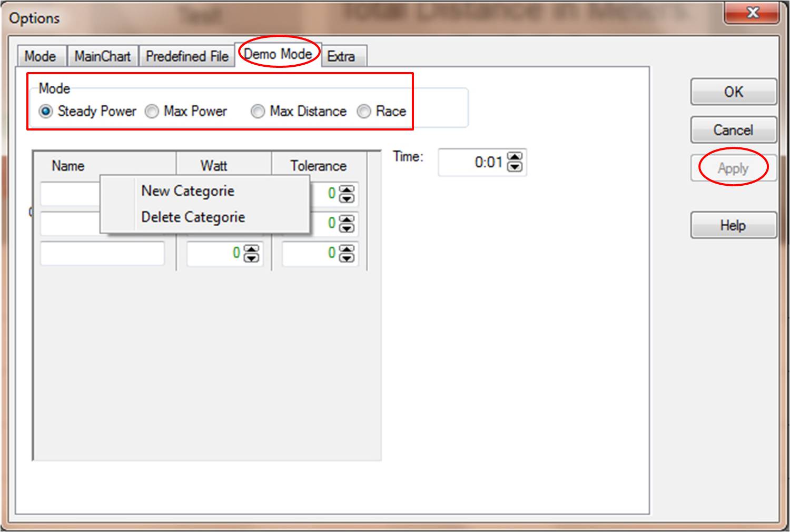Image resolution: width=790 pixels, height=532 pixels.
Task: Increase Tolerance in the middle row
Action: coord(347,219)
